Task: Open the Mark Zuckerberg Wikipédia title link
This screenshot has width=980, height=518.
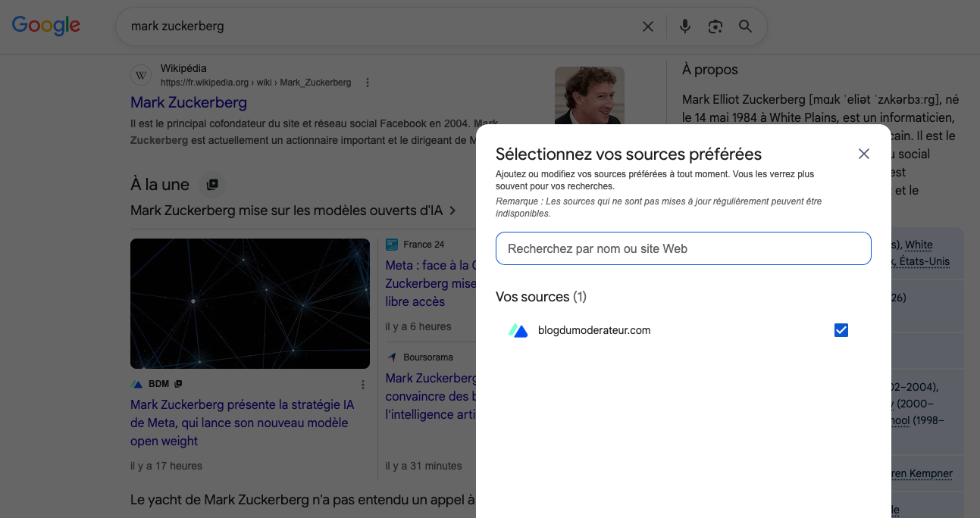Action: coord(189,102)
